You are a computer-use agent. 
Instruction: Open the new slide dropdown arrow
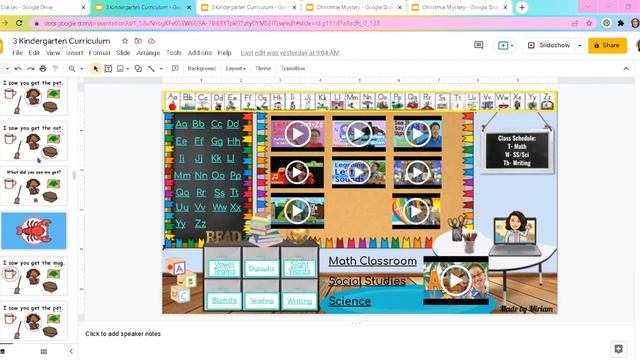[7, 69]
